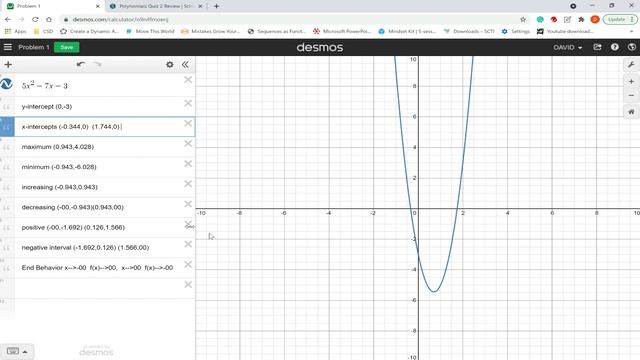The image size is (640, 360).
Task: Delete the x-intercepts note
Action: click(x=188, y=123)
